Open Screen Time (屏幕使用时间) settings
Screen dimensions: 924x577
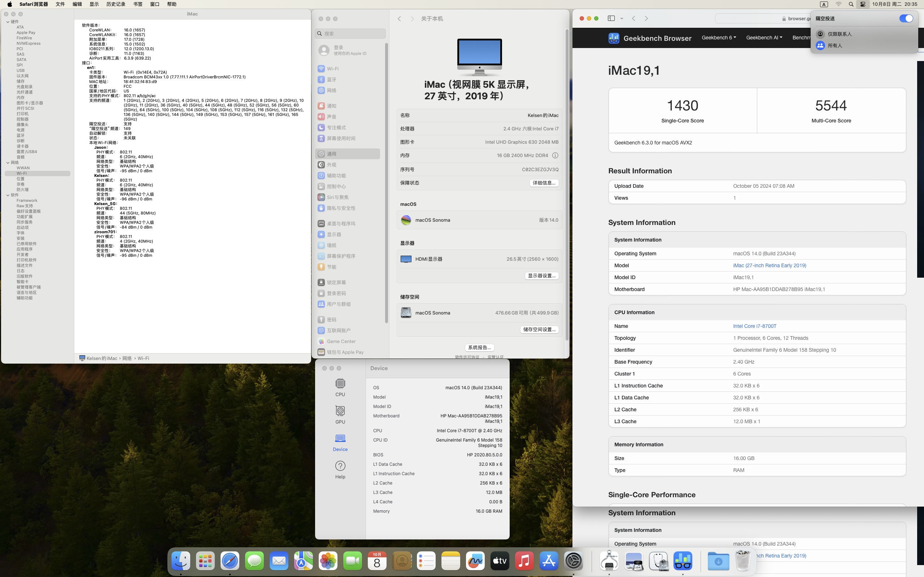348,139
